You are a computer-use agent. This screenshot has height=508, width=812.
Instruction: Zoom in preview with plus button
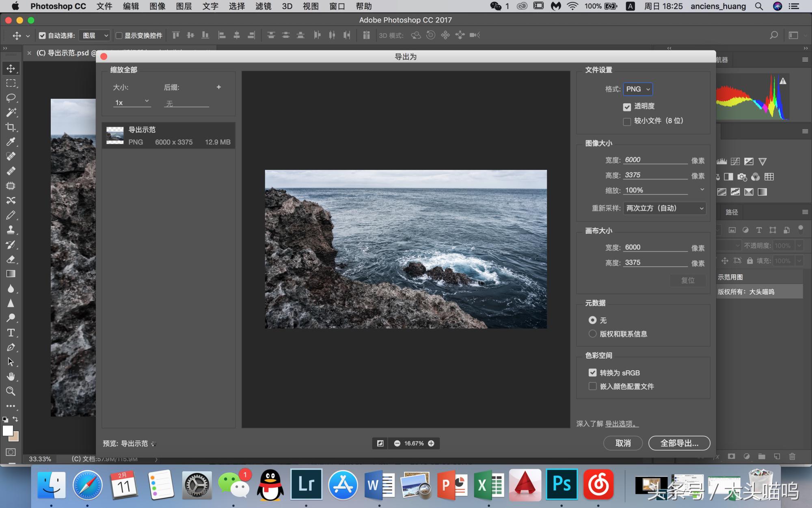431,443
